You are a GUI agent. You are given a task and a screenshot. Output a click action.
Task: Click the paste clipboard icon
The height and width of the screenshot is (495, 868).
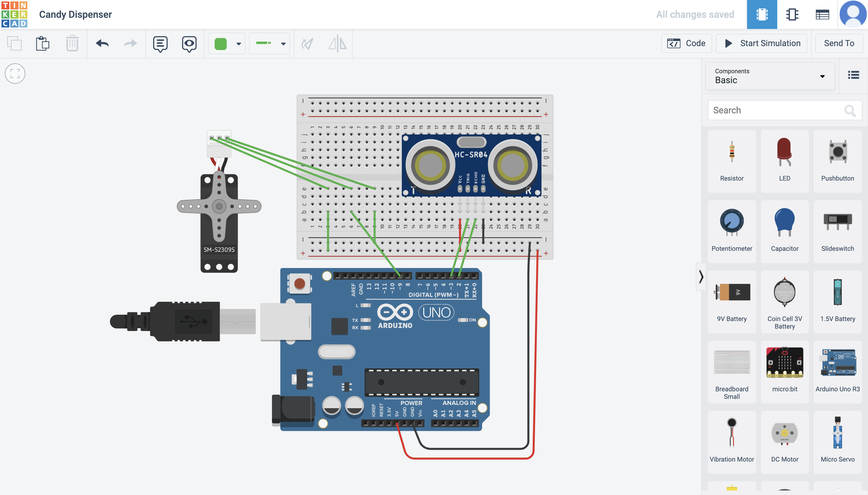tap(43, 43)
